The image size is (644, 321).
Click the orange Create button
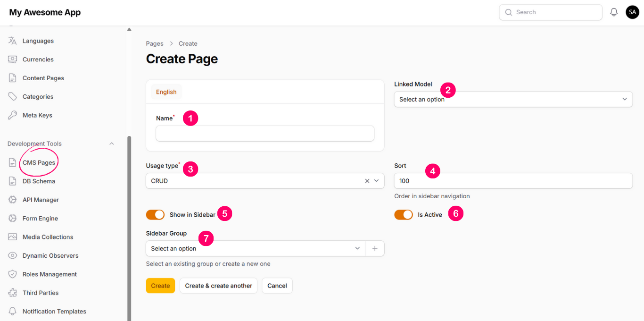tap(160, 286)
